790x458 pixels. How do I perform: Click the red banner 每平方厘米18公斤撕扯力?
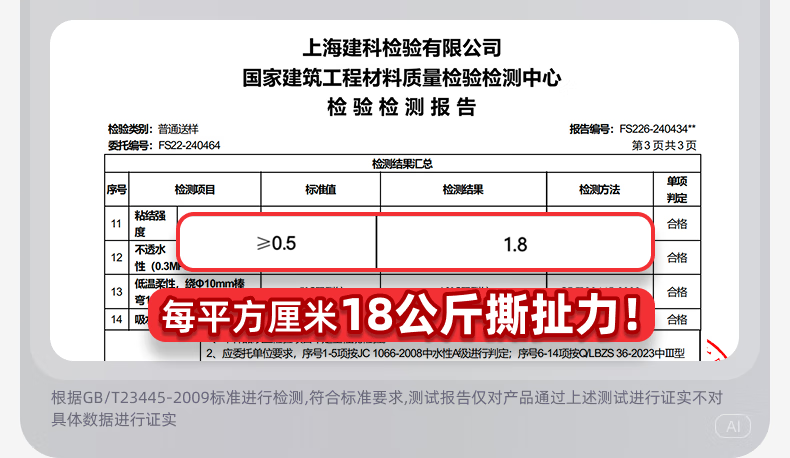pyautogui.click(x=402, y=315)
